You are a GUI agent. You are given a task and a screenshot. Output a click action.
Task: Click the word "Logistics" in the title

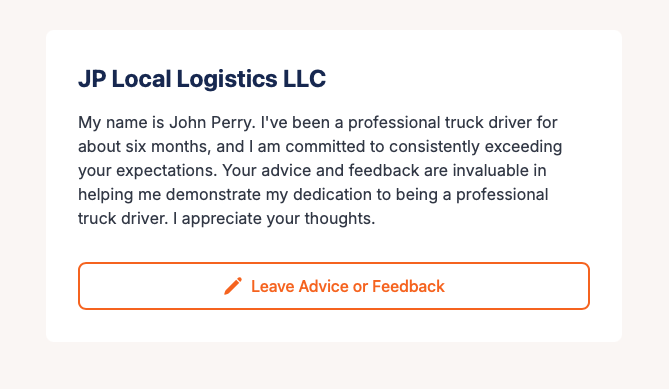227,79
